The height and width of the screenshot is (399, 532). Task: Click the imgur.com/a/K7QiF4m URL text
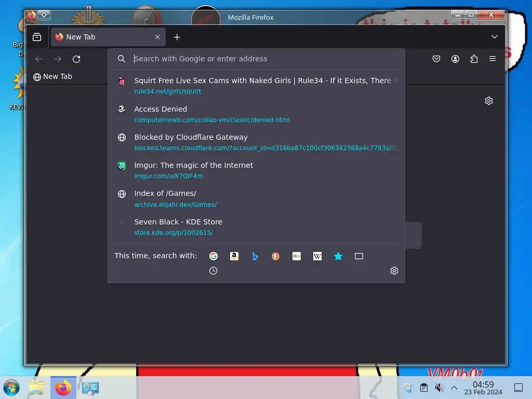tap(168, 176)
